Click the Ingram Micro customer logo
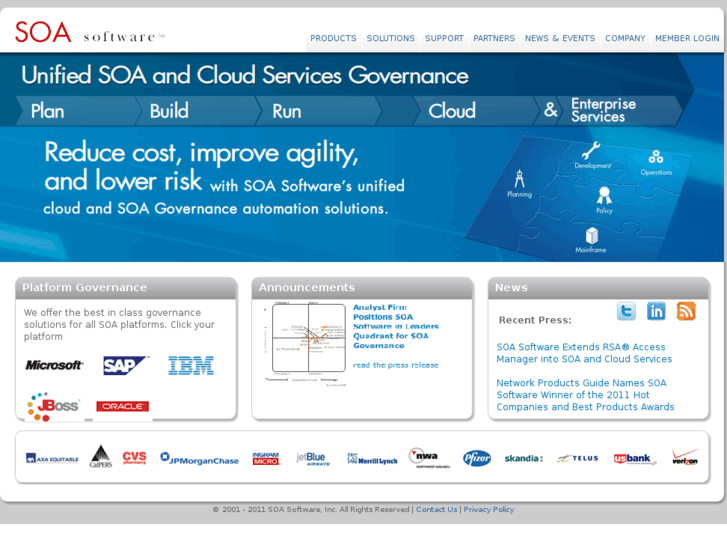The width and height of the screenshot is (727, 545). click(266, 458)
